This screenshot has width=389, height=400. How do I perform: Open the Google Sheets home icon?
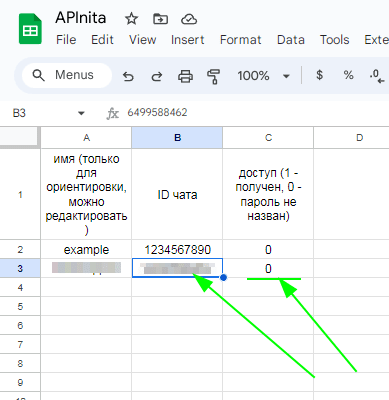[30, 29]
